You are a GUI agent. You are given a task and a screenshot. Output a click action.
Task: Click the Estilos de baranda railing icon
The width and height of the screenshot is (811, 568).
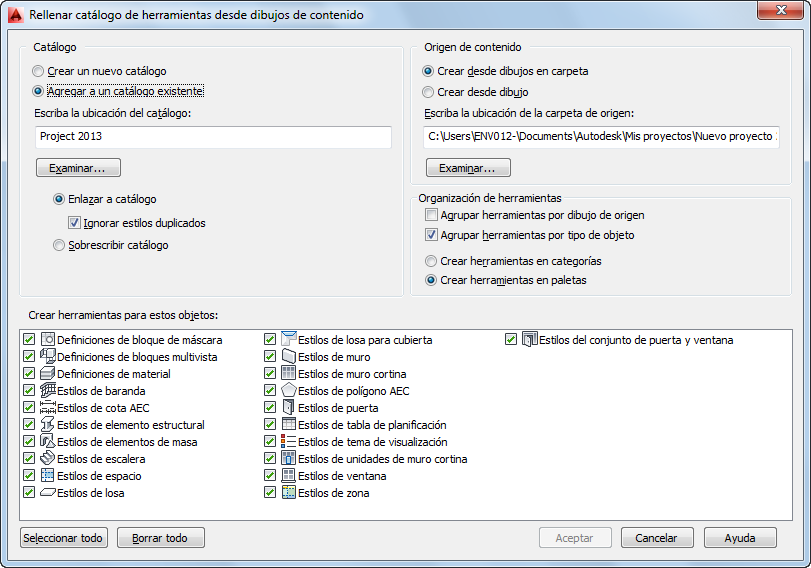pyautogui.click(x=47, y=391)
